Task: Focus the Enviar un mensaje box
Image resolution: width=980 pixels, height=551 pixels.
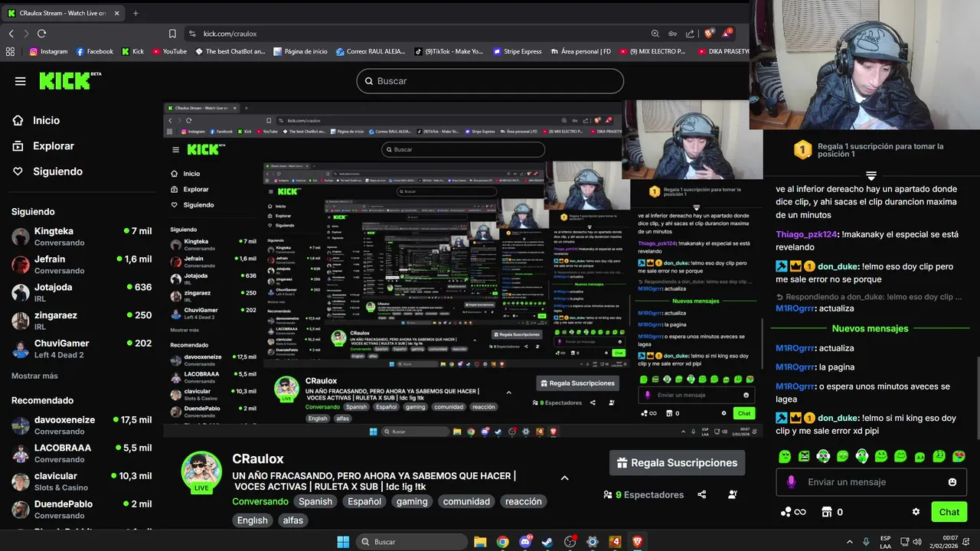Action: (872, 482)
